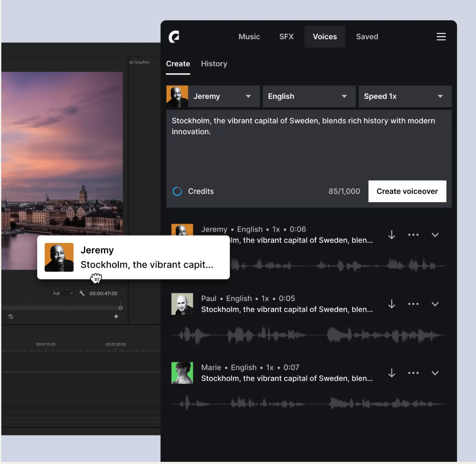Click Jeremy's avatar in the voice selector
Image resolution: width=476 pixels, height=464 pixels.
click(177, 96)
